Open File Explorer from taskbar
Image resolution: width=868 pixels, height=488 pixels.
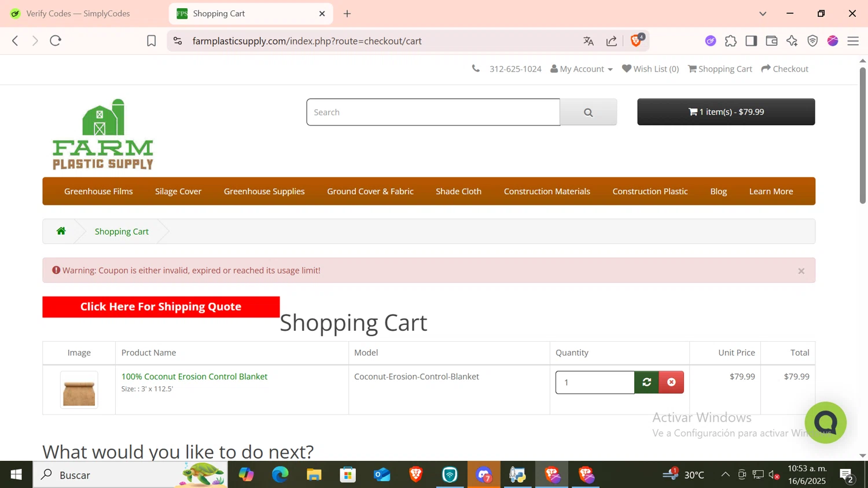click(x=314, y=475)
